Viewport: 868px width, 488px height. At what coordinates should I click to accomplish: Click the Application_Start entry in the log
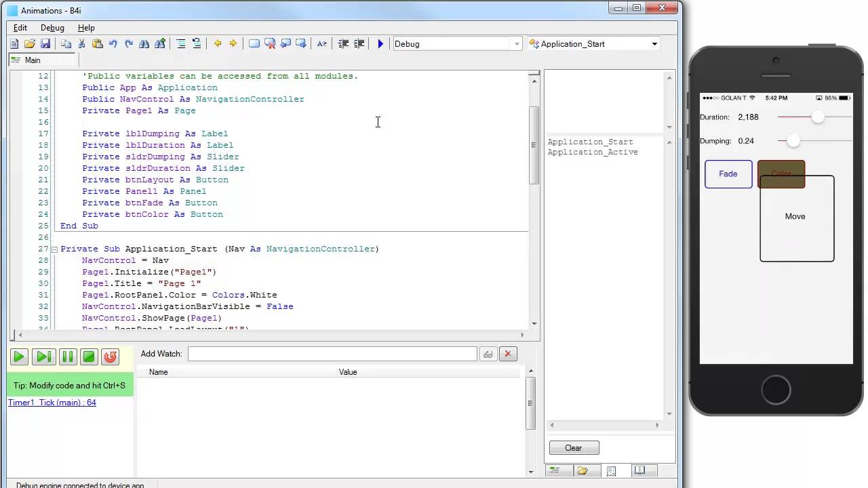click(x=590, y=142)
